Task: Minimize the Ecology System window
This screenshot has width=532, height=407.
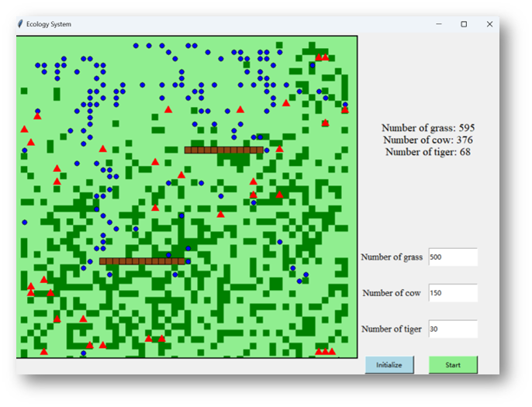Action: pos(439,24)
